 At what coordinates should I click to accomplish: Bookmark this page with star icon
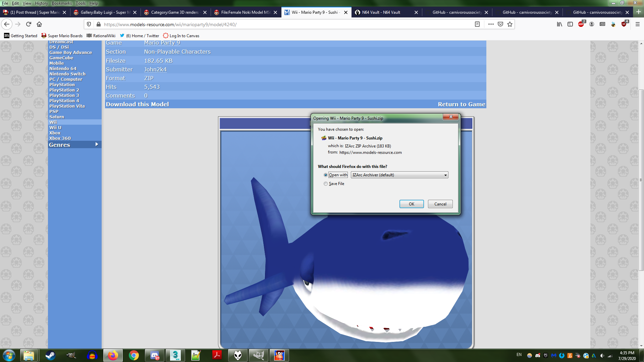pos(510,24)
